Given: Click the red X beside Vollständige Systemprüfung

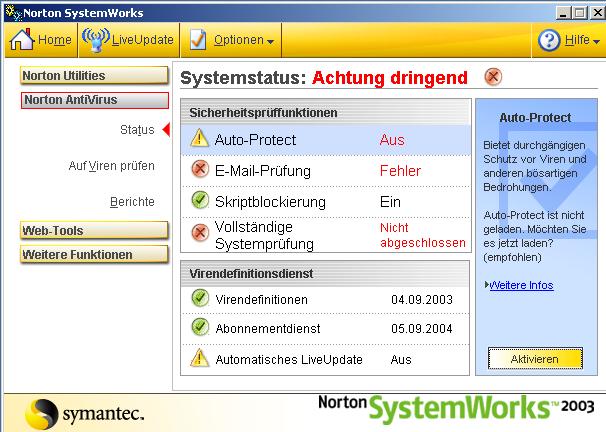Looking at the screenshot, I should click(x=200, y=233).
